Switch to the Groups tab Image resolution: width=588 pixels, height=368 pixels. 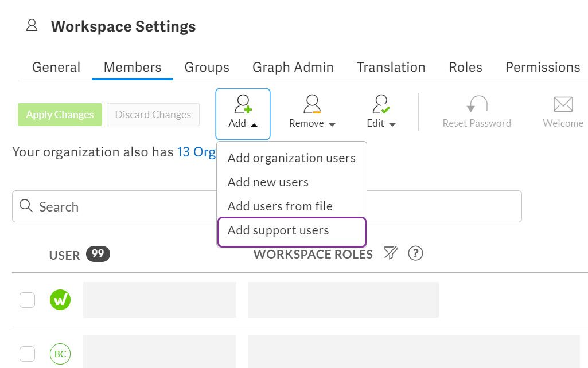coord(207,67)
